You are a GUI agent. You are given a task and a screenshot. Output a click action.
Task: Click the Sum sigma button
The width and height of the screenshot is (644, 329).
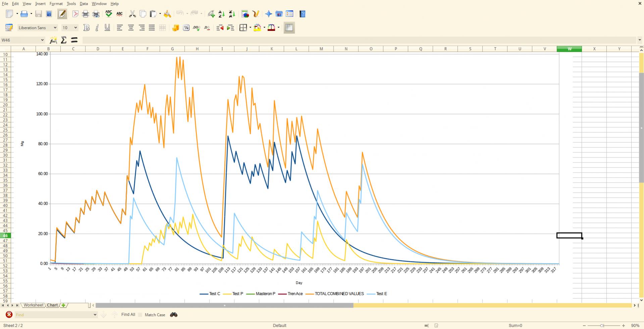tap(64, 40)
